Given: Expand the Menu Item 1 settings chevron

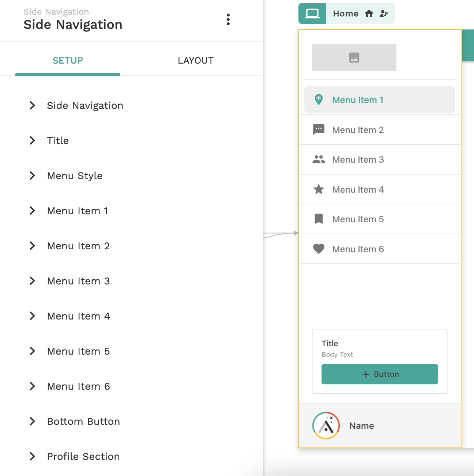Looking at the screenshot, I should [33, 211].
